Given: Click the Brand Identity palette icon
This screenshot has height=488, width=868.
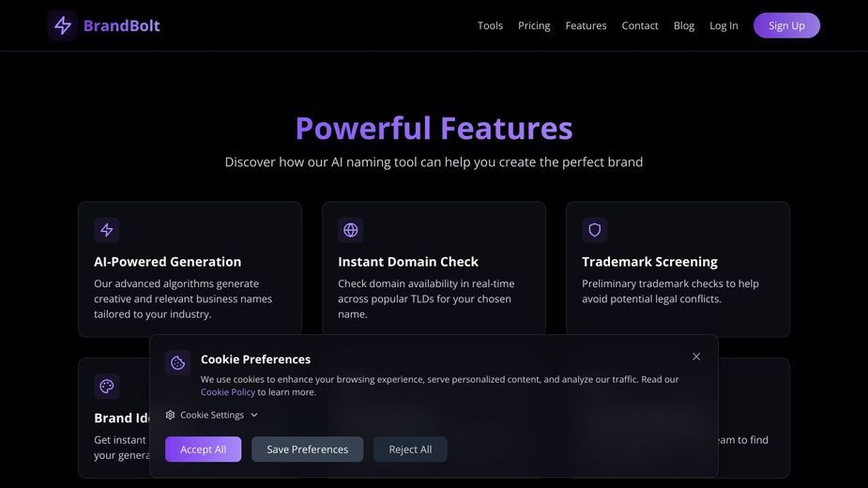Looking at the screenshot, I should pyautogui.click(x=107, y=386).
